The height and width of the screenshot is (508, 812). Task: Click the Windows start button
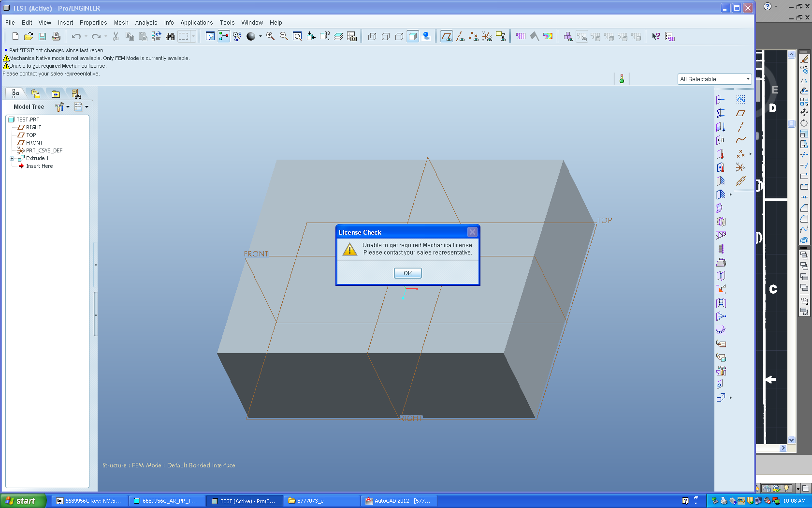(23, 501)
